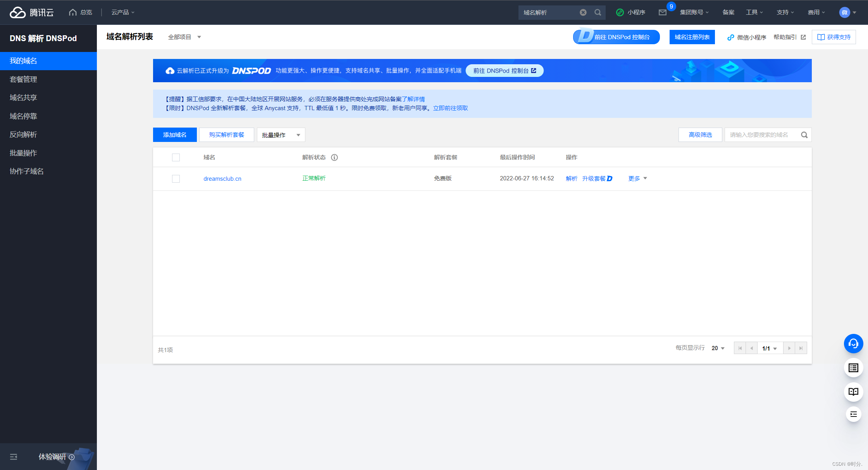This screenshot has width=868, height=470.
Task: Open 套餐管理 in sidebar
Action: pyautogui.click(x=48, y=79)
